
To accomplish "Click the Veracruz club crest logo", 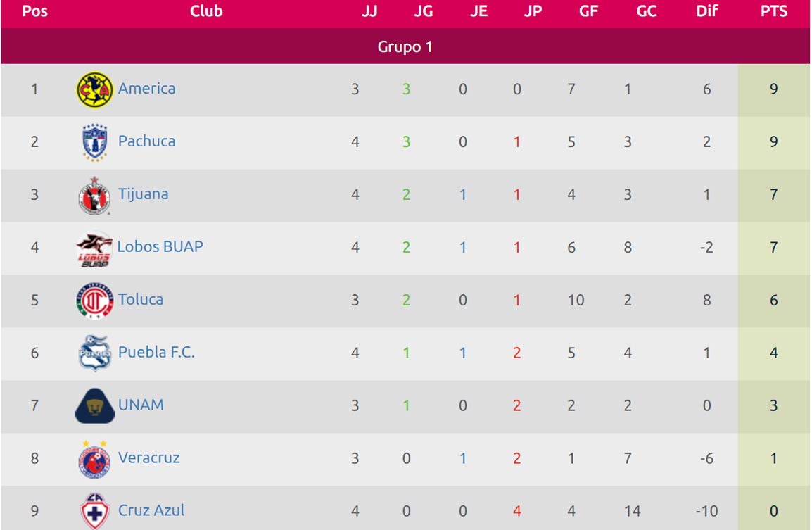I will (x=94, y=459).
